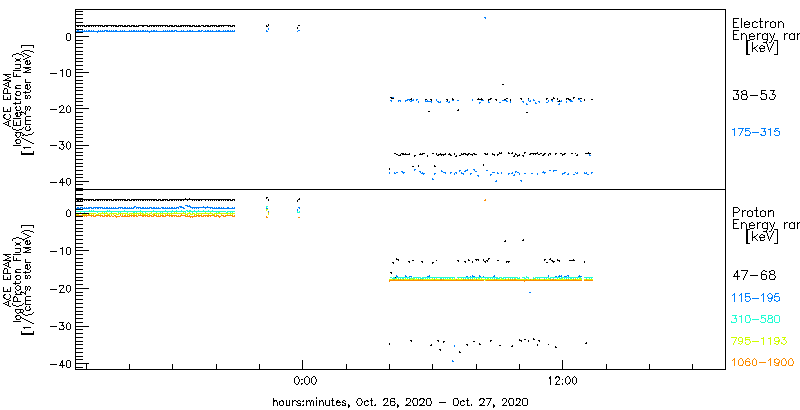
Task: Click the -40 tick label on proton plot
Action: (61, 364)
